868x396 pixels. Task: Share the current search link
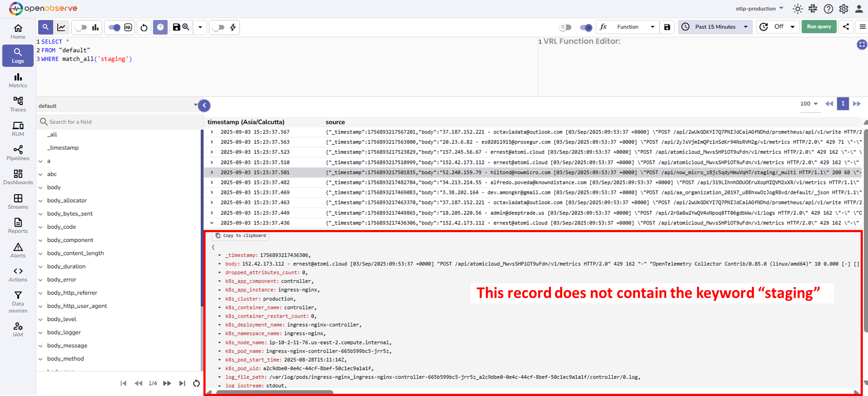[846, 27]
